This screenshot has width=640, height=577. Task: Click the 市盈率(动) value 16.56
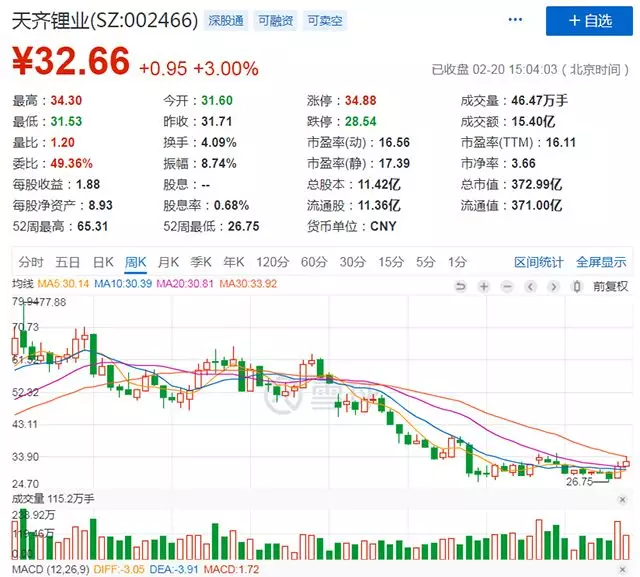[x=394, y=142]
